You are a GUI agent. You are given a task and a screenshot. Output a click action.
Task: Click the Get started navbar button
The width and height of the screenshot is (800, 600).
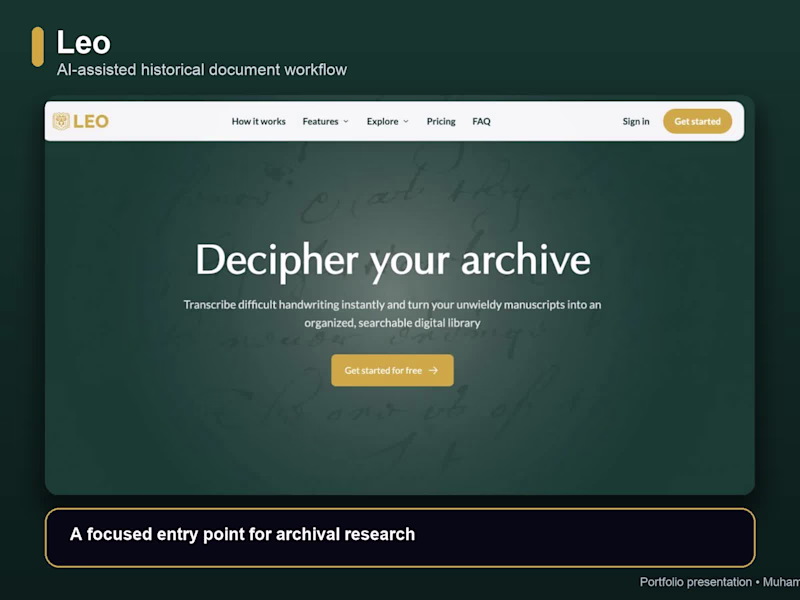click(697, 121)
